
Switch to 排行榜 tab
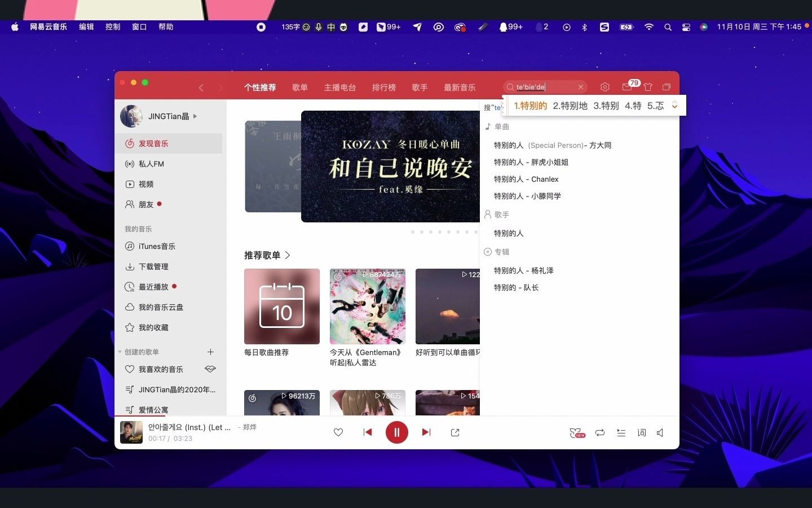[x=384, y=87]
